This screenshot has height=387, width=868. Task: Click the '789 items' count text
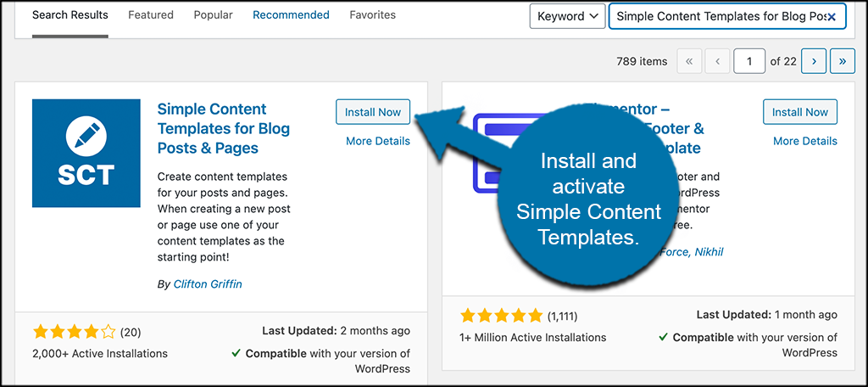[642, 62]
